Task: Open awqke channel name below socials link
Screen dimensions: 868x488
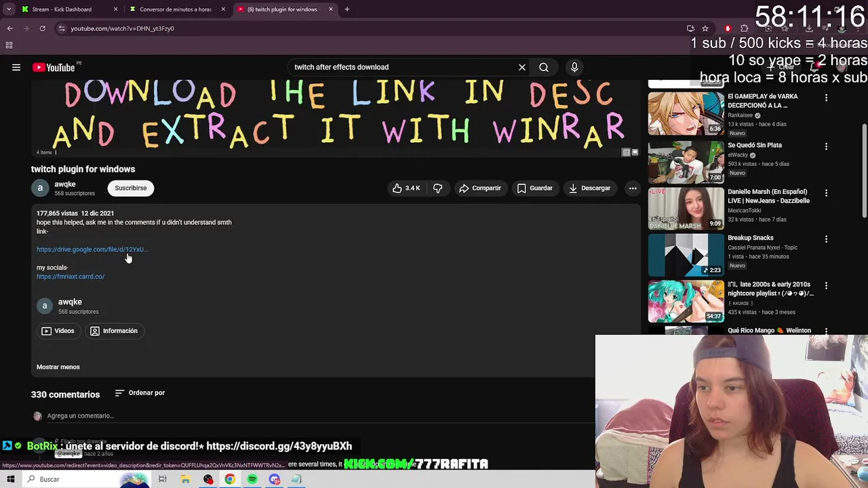Action: (70, 302)
